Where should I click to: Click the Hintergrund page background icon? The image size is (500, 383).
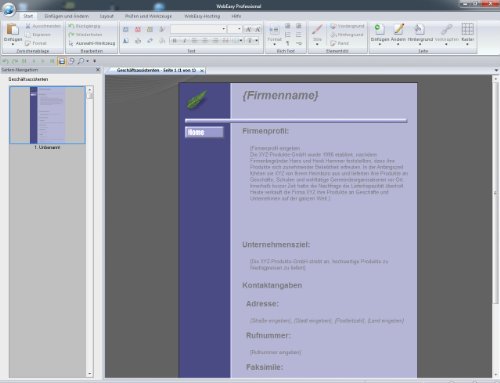coord(420,33)
